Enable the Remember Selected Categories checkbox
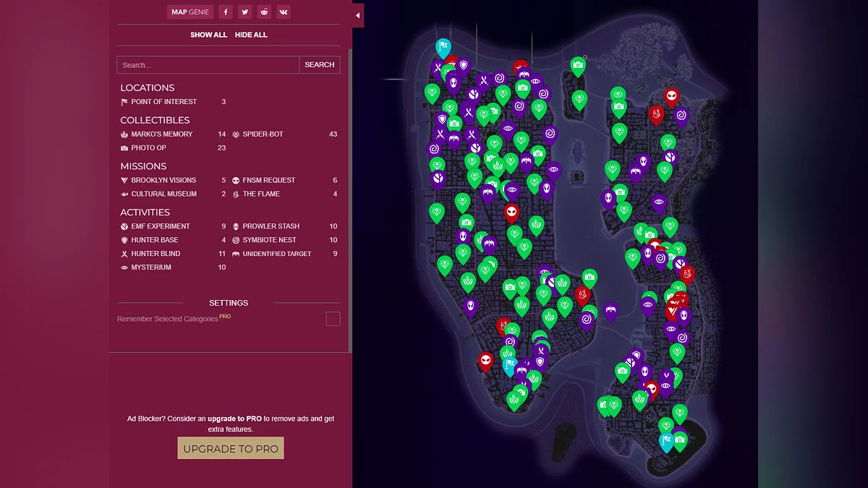Viewport: 868px width, 488px height. (x=333, y=319)
